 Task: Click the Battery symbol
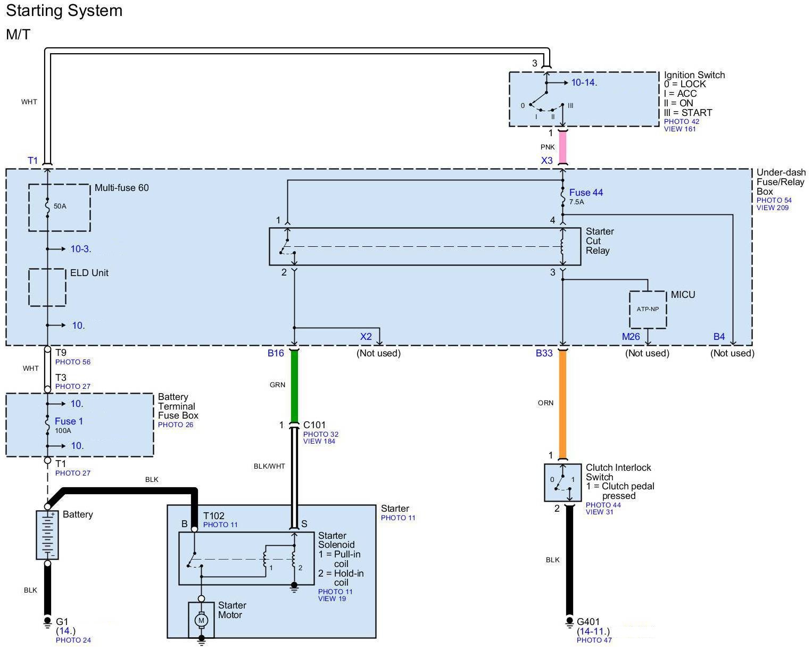coord(47,535)
